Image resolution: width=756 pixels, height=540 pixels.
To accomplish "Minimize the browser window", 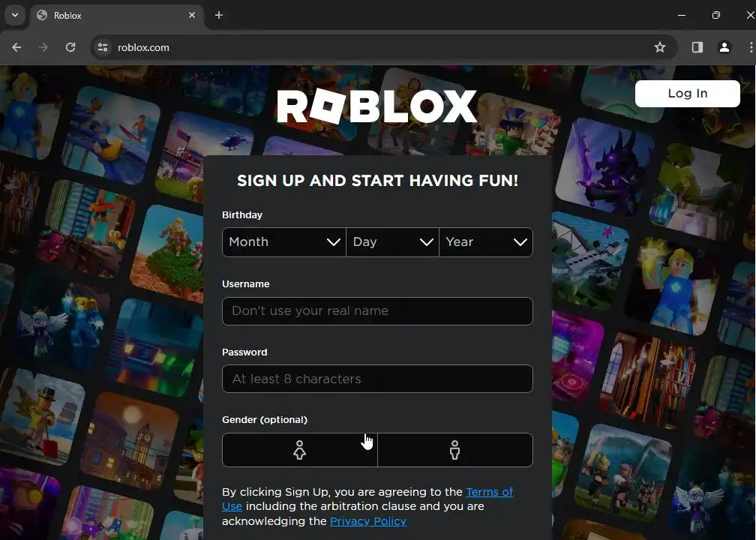I will tap(682, 15).
